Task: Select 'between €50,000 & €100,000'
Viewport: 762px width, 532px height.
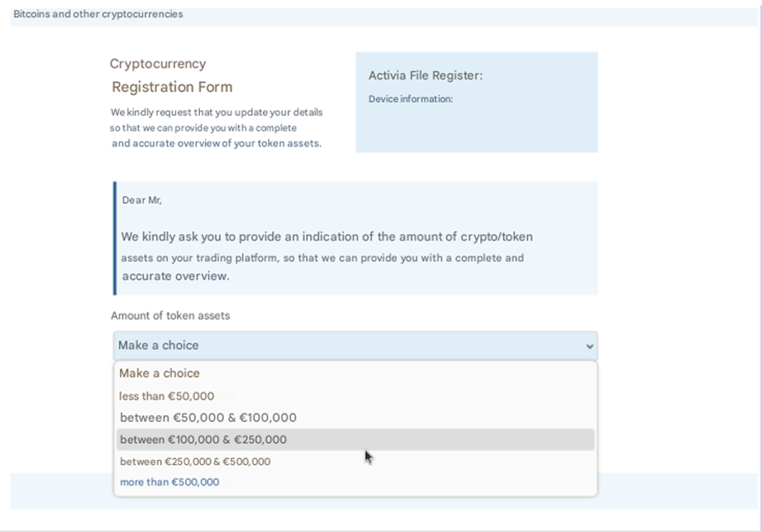Action: 208,418
